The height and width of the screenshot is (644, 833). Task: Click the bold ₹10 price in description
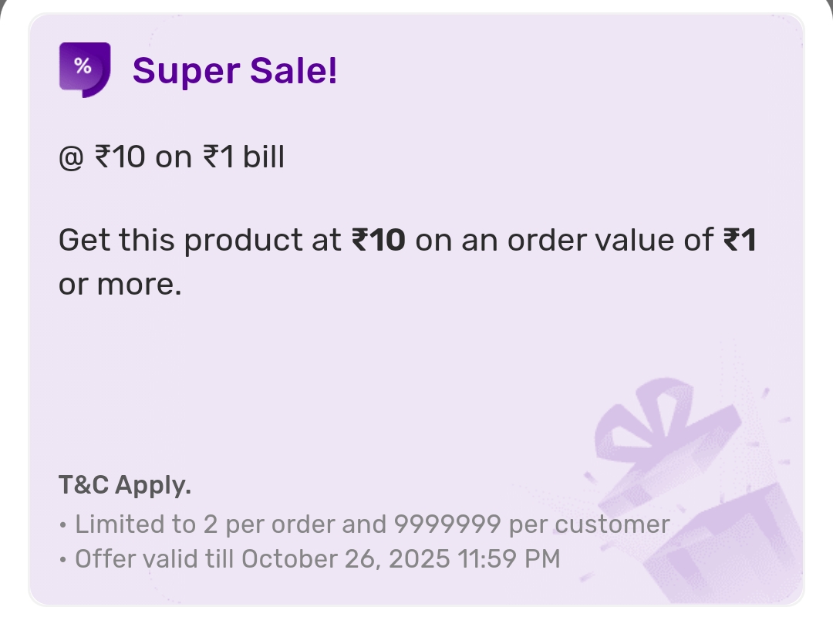378,241
